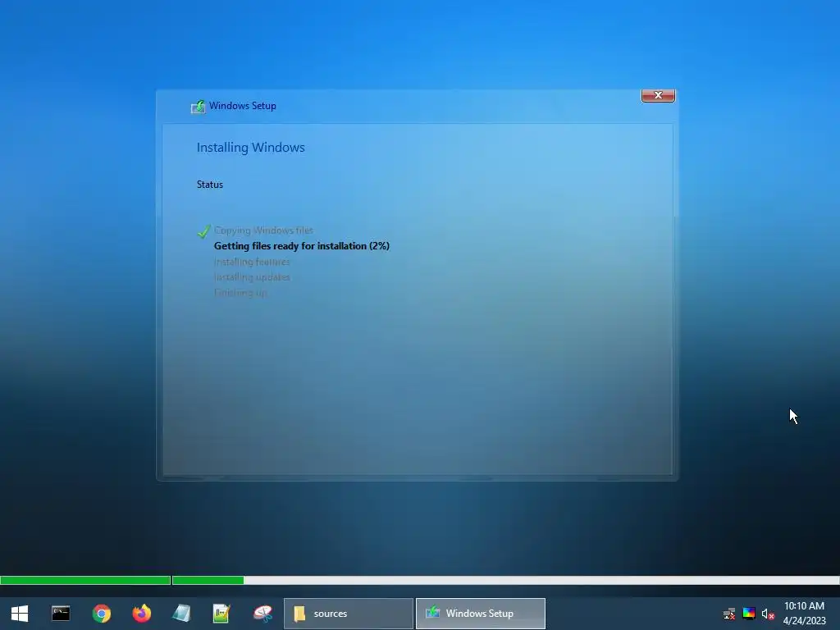Click the Windows Setup title bar icon
Viewport: 840px width, 630px height.
(199, 107)
